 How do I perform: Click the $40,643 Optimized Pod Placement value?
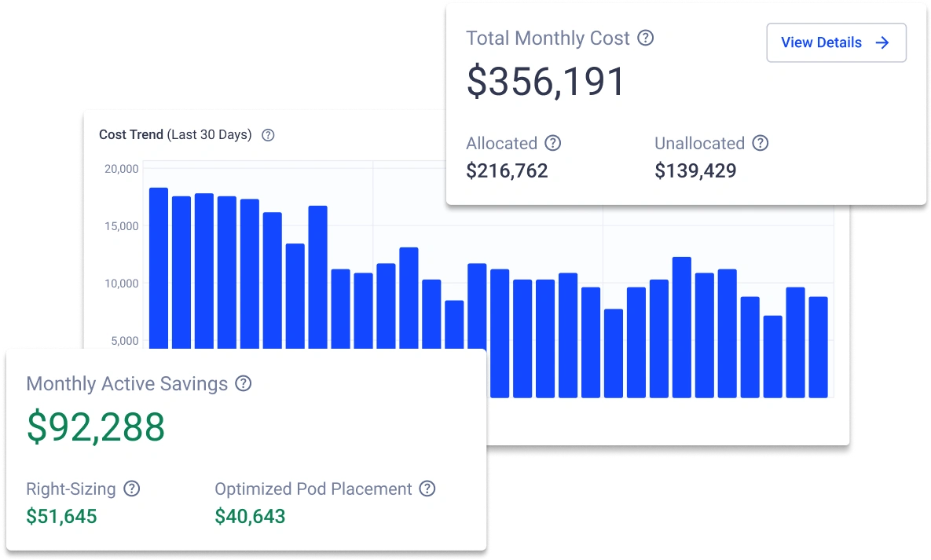(248, 516)
